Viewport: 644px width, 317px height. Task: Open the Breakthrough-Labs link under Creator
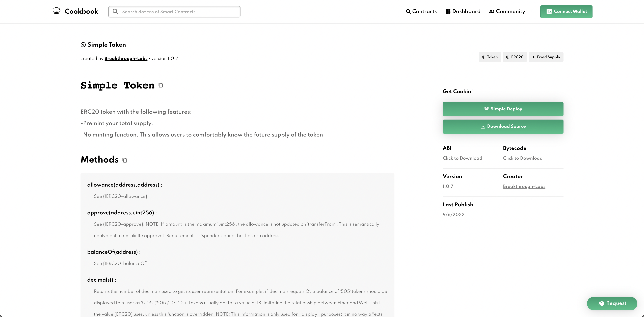[524, 186]
